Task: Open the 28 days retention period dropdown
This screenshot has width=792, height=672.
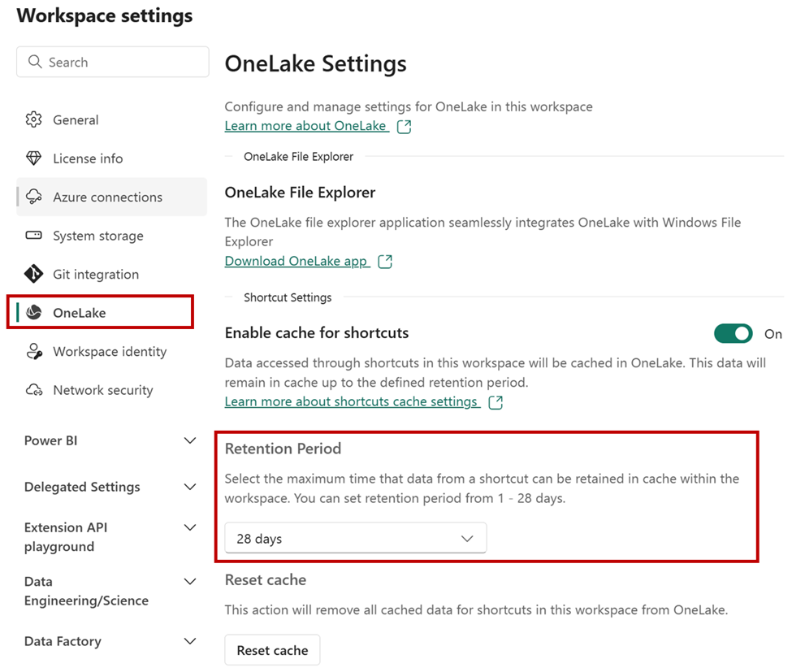Action: coord(356,538)
